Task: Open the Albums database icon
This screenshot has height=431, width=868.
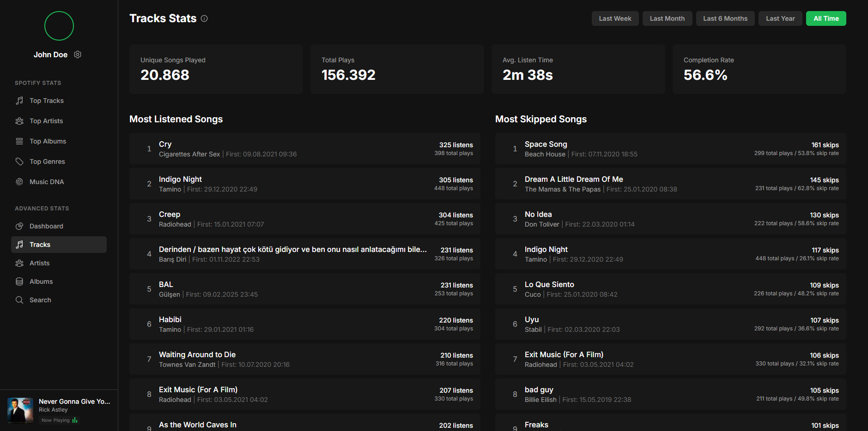Action: [x=19, y=281]
